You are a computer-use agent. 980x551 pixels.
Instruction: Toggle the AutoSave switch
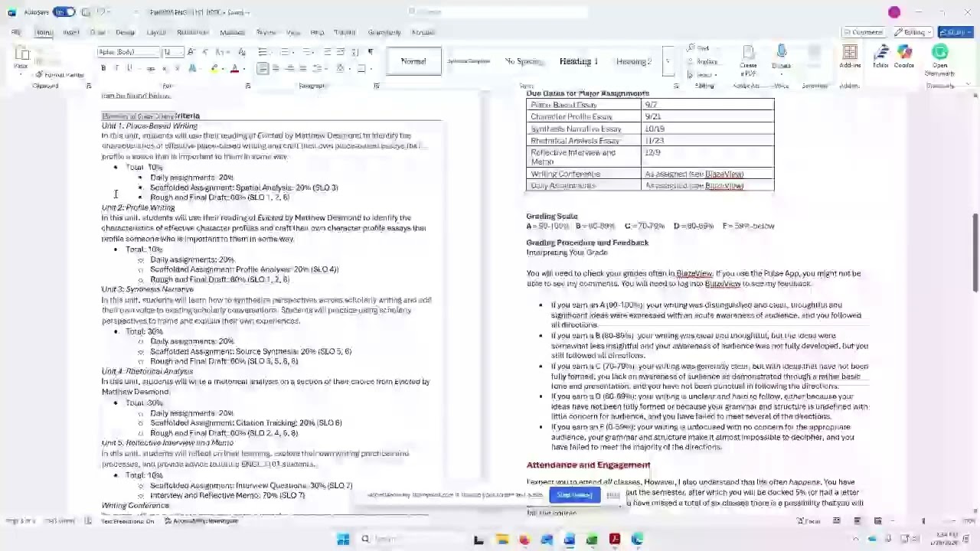point(64,12)
